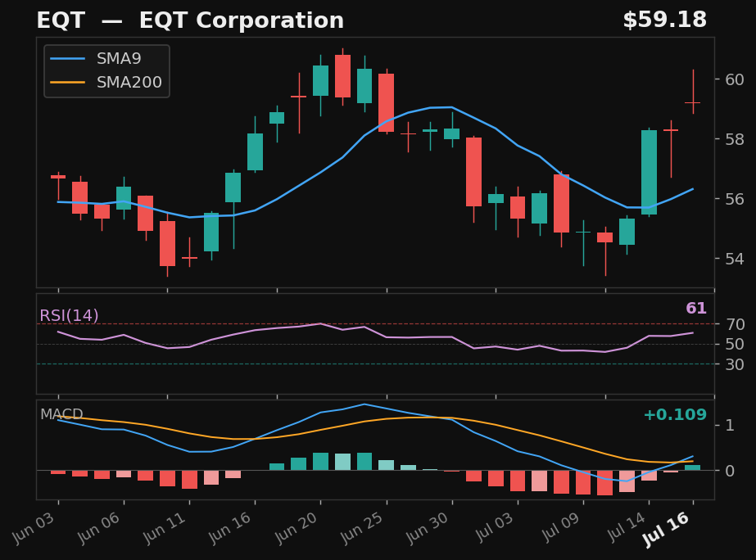Screen dimensions: 756x560
Task: Click the Jun 06 date label
Action: [99, 528]
